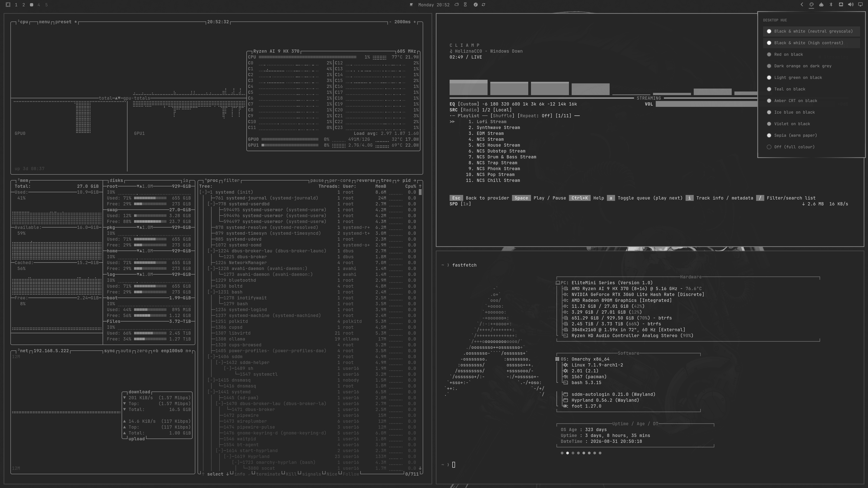Select Amber CRT on black hue

(811, 101)
